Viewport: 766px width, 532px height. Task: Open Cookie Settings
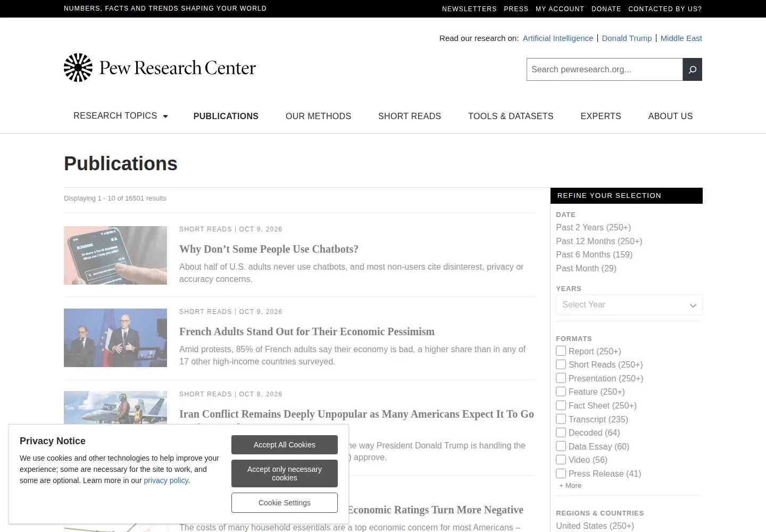tap(285, 503)
